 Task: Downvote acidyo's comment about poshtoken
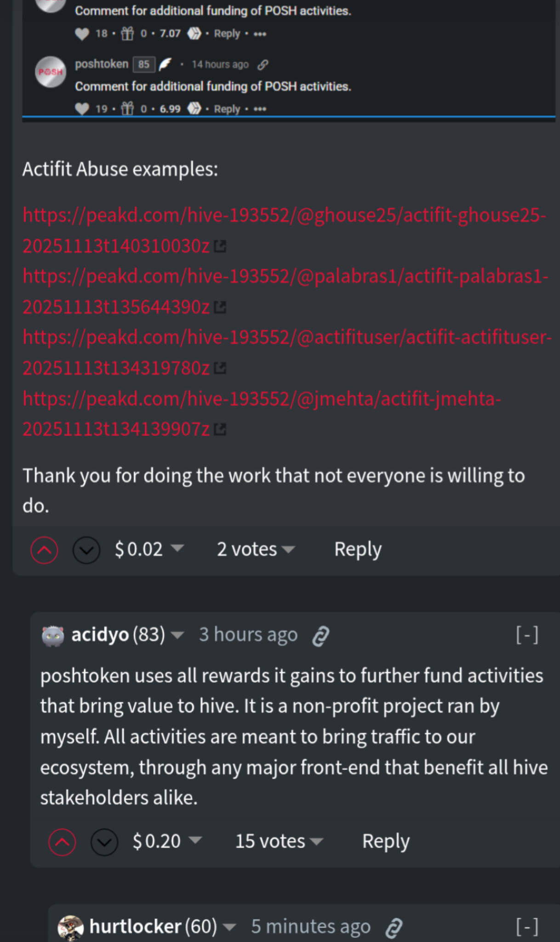point(104,842)
